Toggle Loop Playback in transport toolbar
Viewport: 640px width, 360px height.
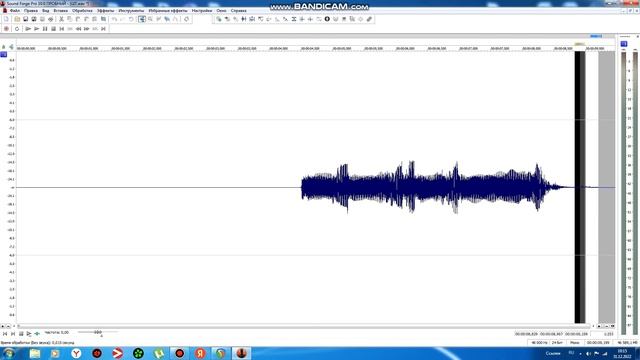click(x=17, y=29)
